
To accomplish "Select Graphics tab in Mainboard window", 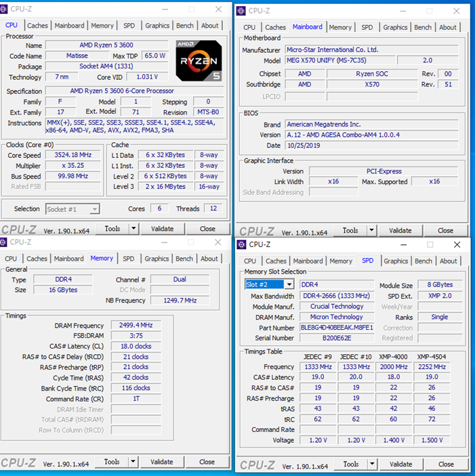I will click(x=395, y=27).
